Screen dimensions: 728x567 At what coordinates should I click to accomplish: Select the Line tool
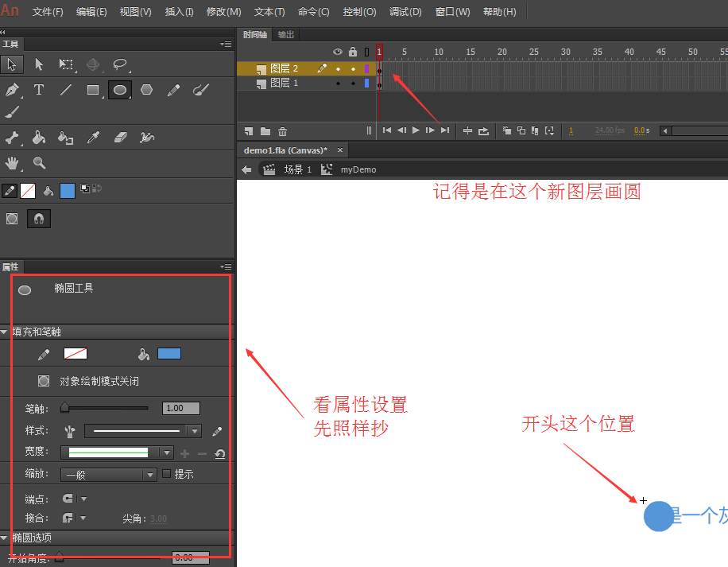pos(66,90)
